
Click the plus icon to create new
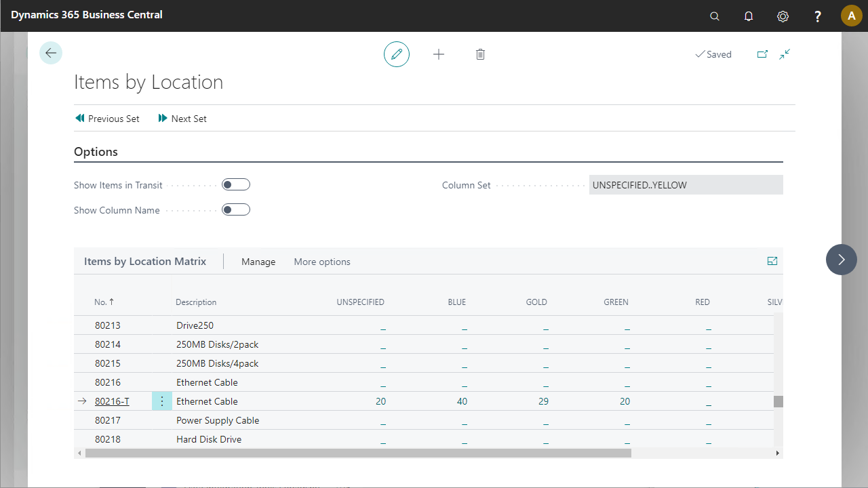pos(439,54)
